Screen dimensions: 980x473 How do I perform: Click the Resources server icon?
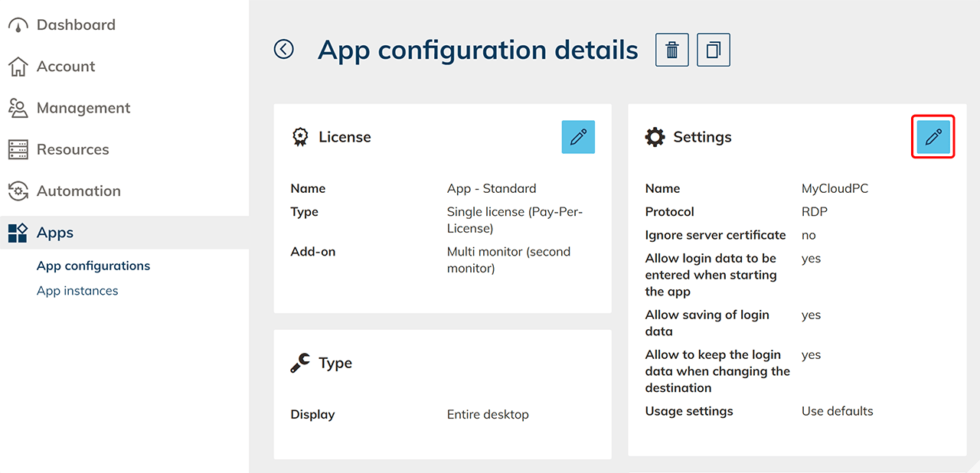tap(18, 149)
